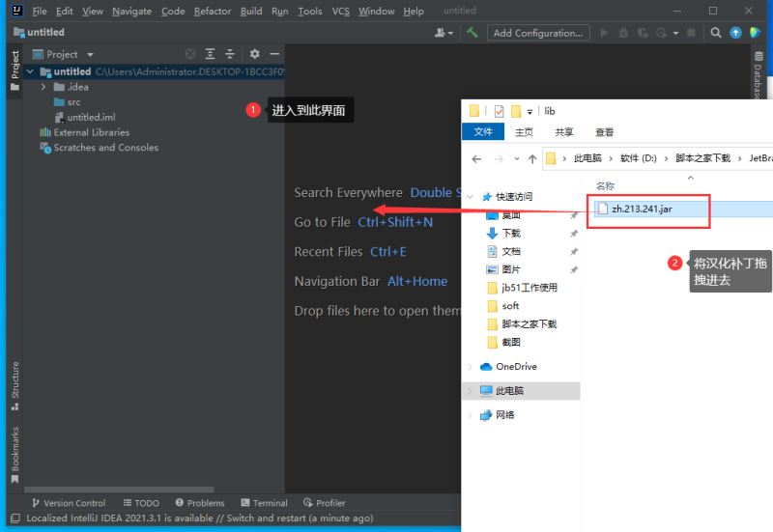Expand the OneDrive node in Explorer
This screenshot has width=773, height=532.
pyautogui.click(x=471, y=367)
